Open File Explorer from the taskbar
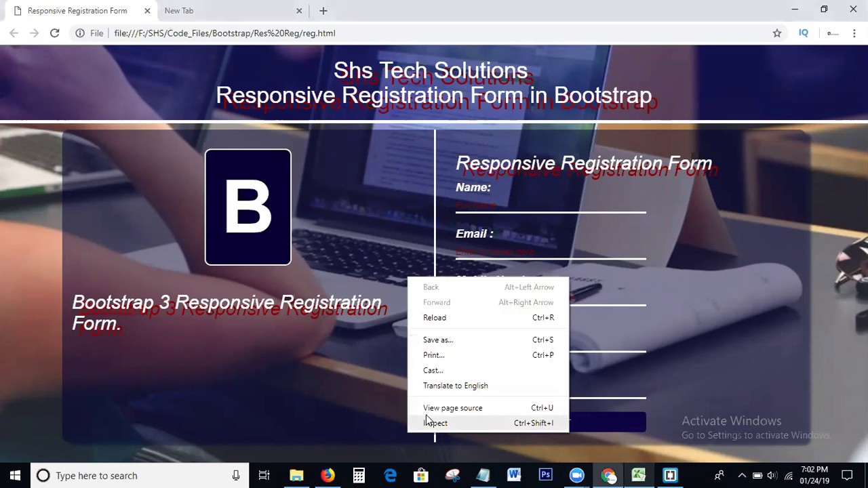 [296, 475]
